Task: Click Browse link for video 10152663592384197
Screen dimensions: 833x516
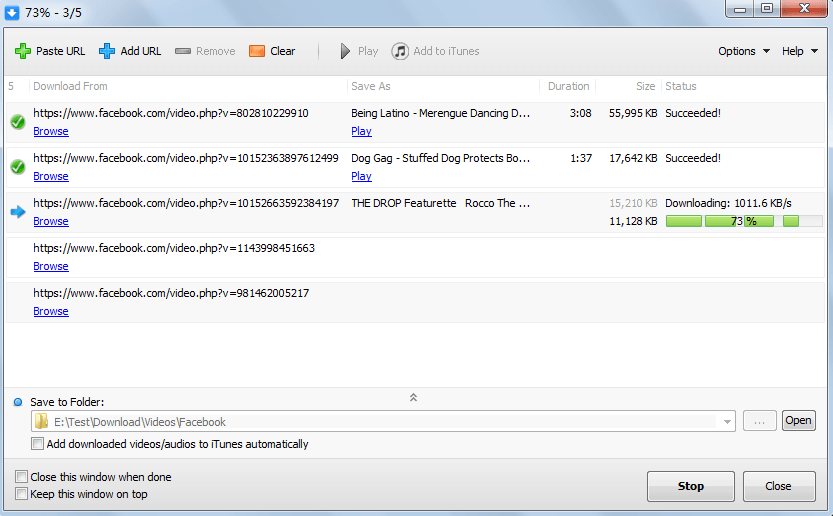Action: (x=51, y=221)
